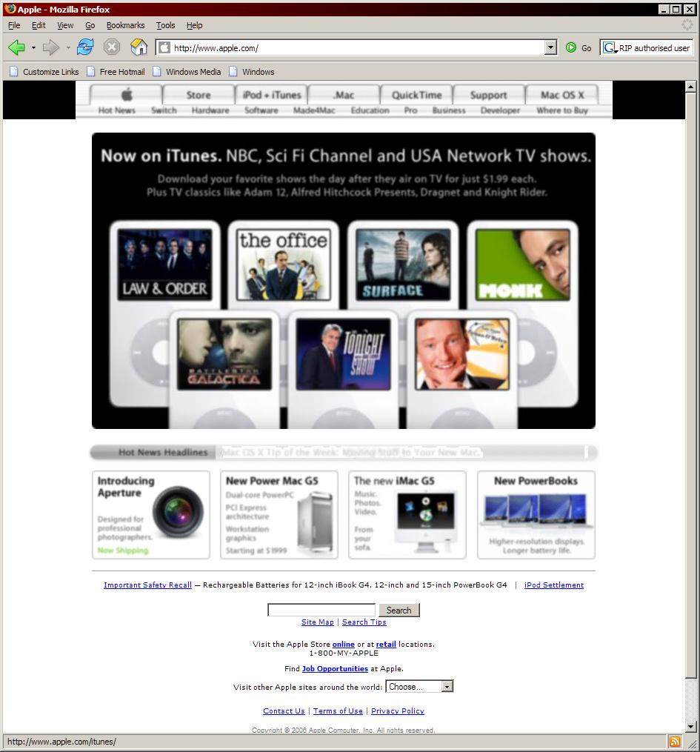Open the Site Map link
Screen dimensions: 700x752
coord(317,622)
